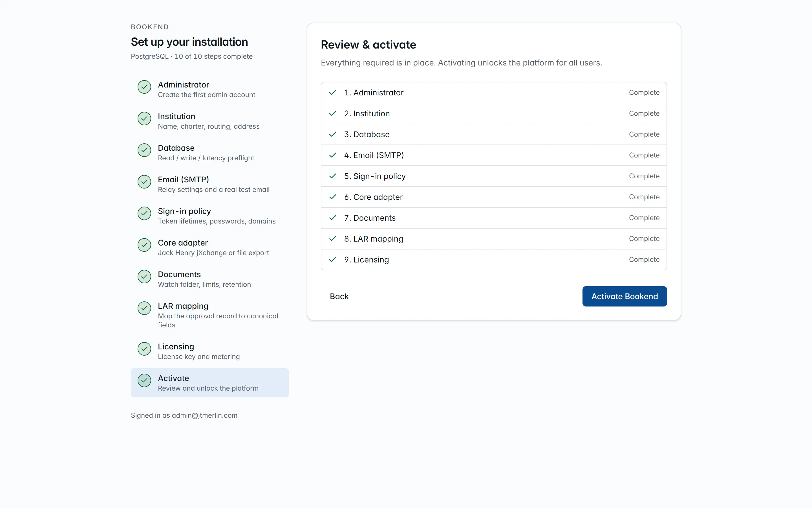Go to the Institution setup step
Screen dimensions: 812x508
210,121
